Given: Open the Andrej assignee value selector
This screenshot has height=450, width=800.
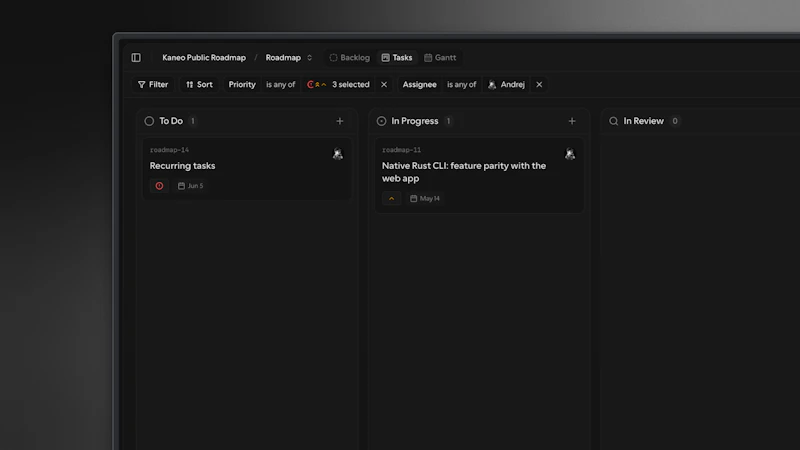Looking at the screenshot, I should click(x=506, y=85).
